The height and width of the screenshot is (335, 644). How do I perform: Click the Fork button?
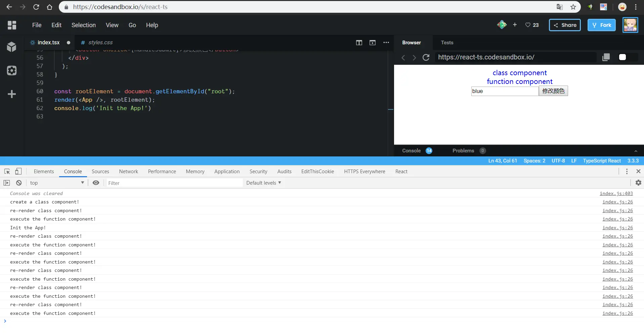602,25
